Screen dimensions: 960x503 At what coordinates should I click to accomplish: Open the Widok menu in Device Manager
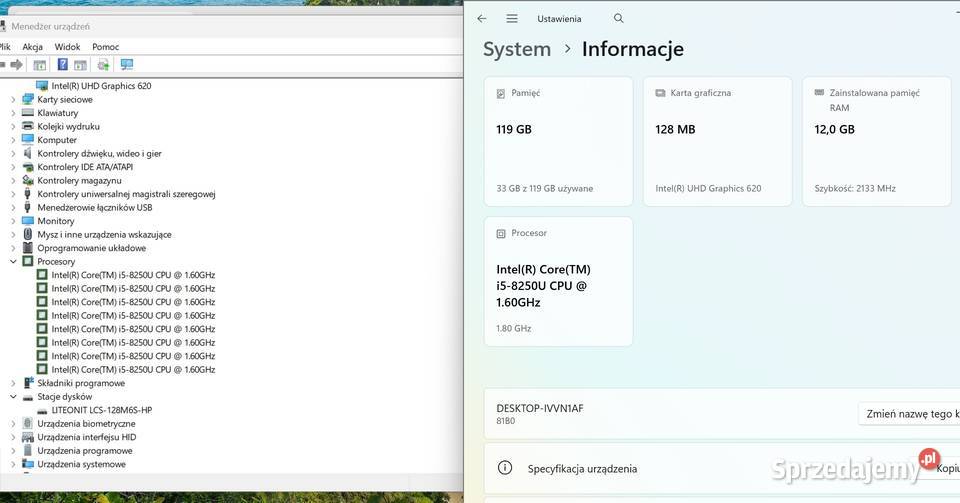pos(67,47)
